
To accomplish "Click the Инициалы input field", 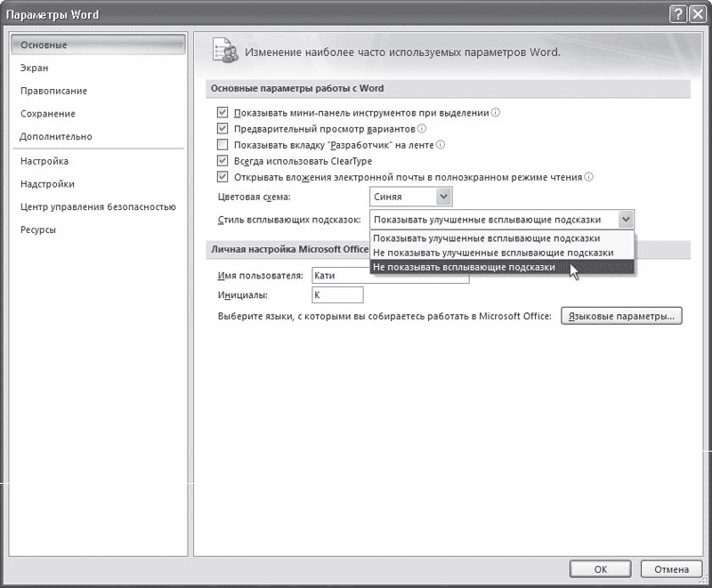I will coord(337,295).
